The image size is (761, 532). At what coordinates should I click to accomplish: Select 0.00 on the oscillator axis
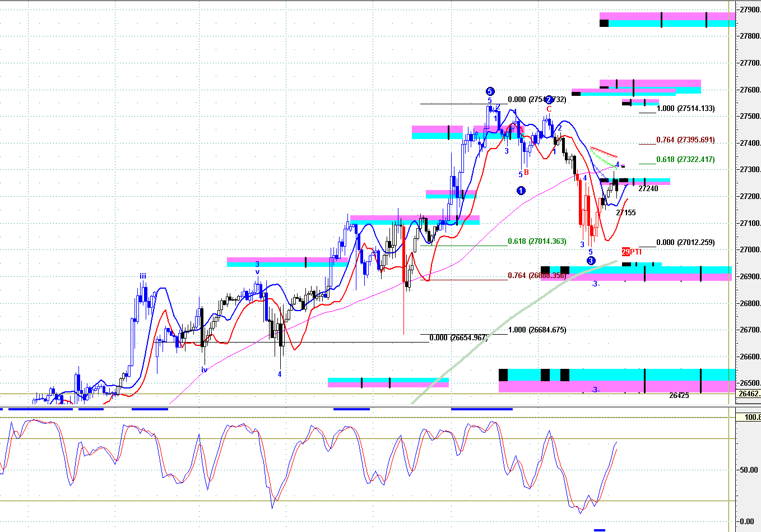747,521
